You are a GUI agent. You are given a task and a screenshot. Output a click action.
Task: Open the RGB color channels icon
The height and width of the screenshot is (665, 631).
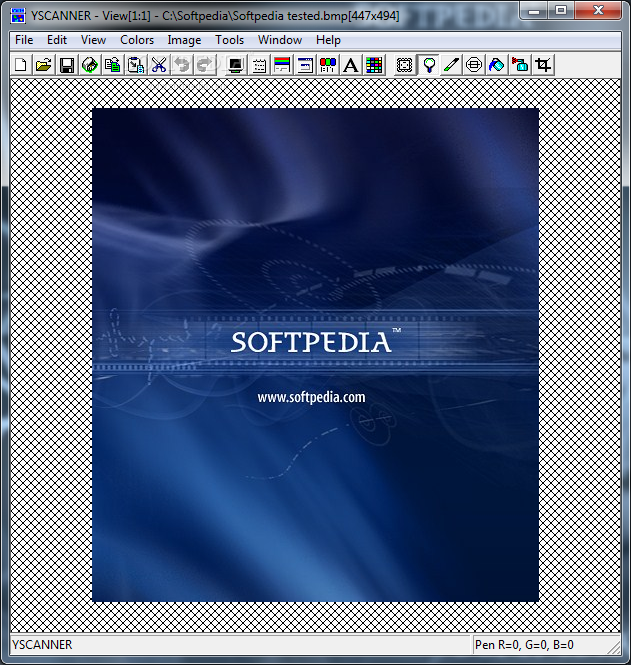coord(328,65)
